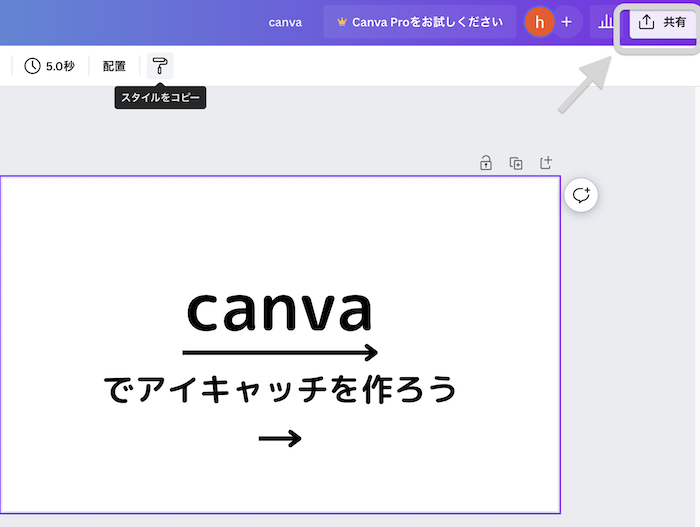Select the long arrow under the canva heading
Image resolution: width=700 pixels, height=527 pixels.
280,352
